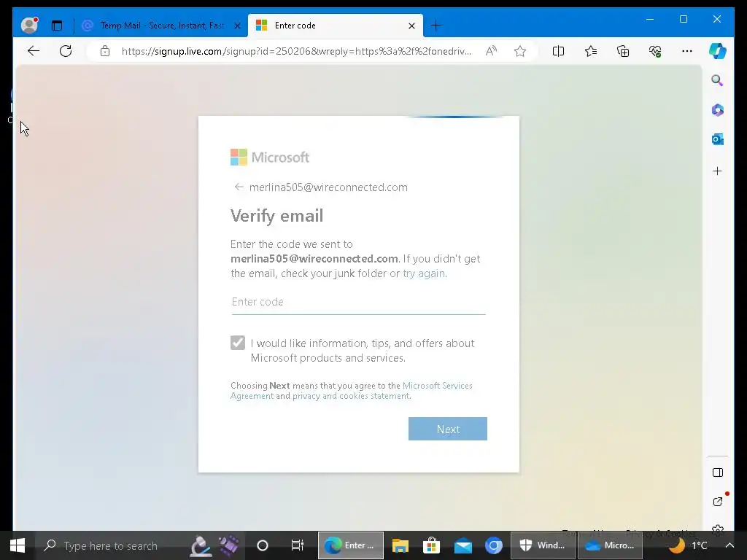Open Microsoft Services Agreement link

[352, 391]
